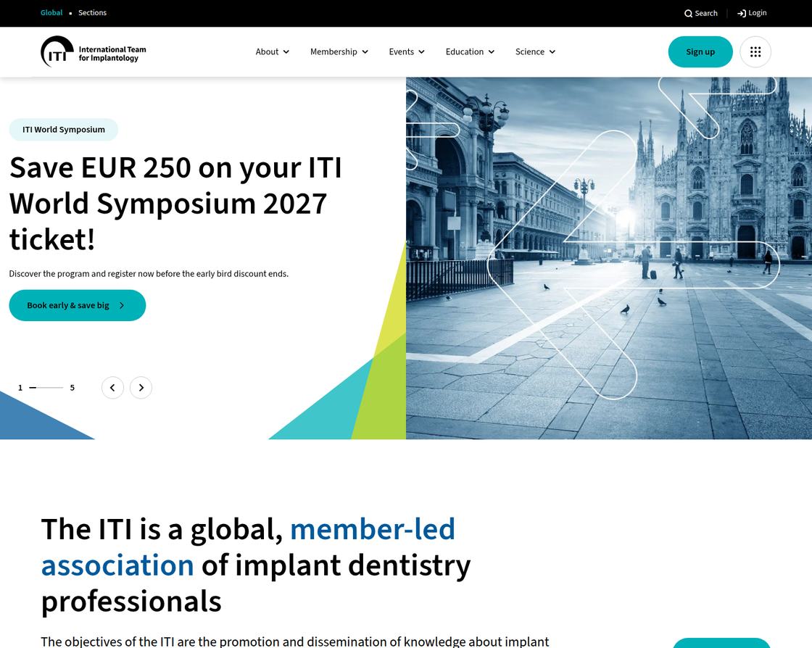Viewport: 812px width, 648px height.
Task: Expand the Education menu
Action: tap(470, 51)
